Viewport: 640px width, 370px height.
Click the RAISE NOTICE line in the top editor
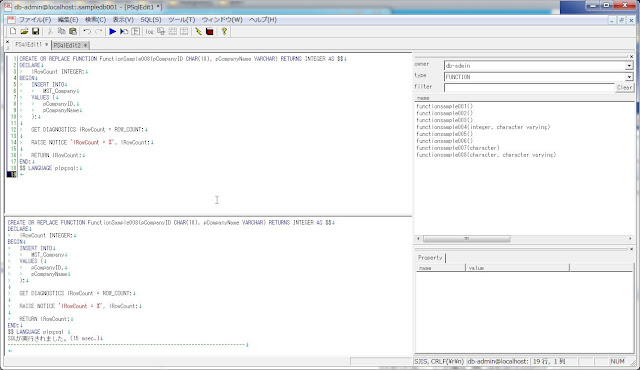[92, 142]
